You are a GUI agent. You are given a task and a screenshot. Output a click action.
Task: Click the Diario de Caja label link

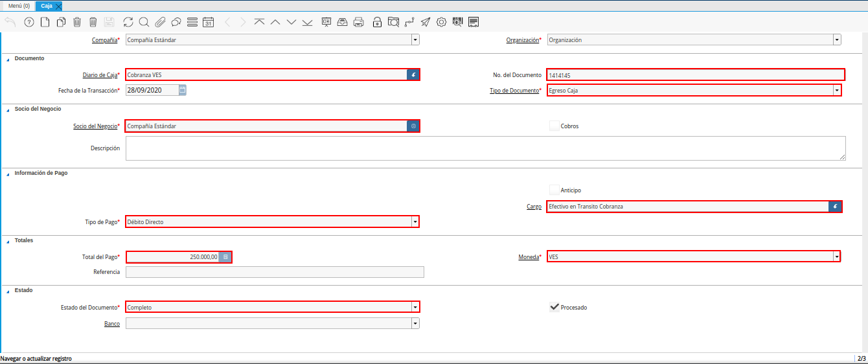point(100,74)
